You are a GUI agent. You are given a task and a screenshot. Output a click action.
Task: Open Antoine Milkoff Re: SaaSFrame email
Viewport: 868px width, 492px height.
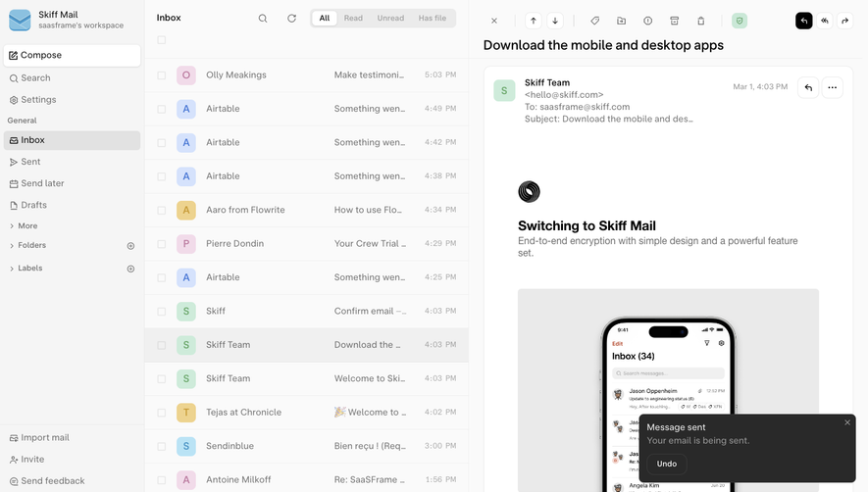pos(307,478)
